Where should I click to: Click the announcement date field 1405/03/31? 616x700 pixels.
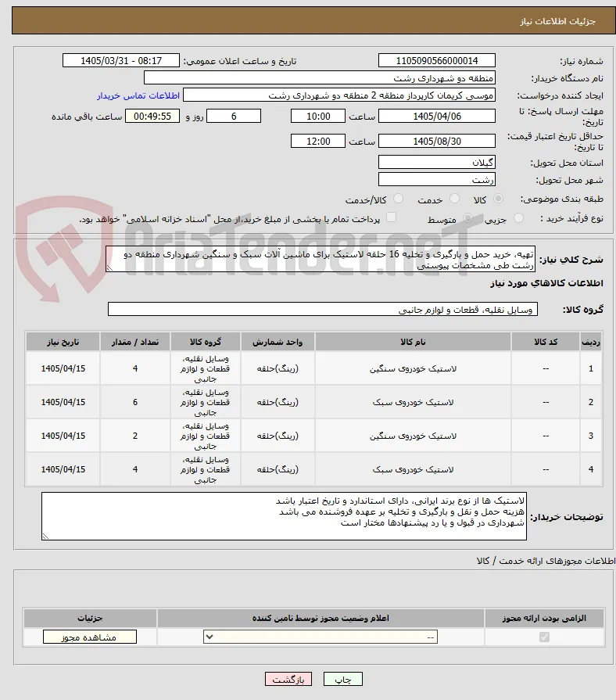[x=121, y=61]
